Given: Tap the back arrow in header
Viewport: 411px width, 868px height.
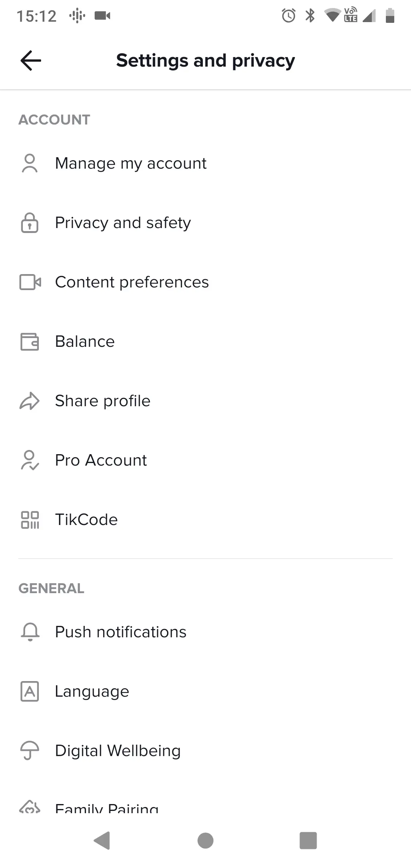Looking at the screenshot, I should point(31,61).
